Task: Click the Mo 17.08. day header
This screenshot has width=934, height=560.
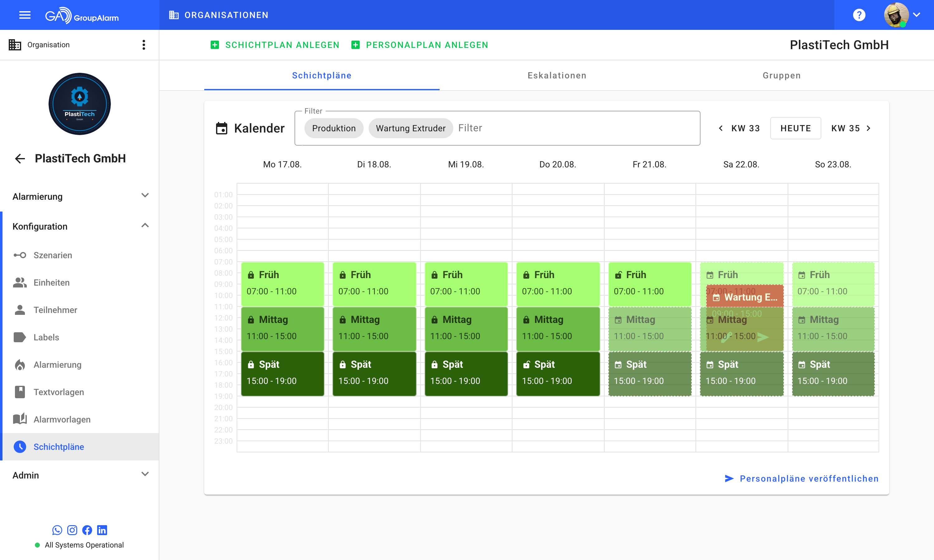Action: click(x=282, y=165)
